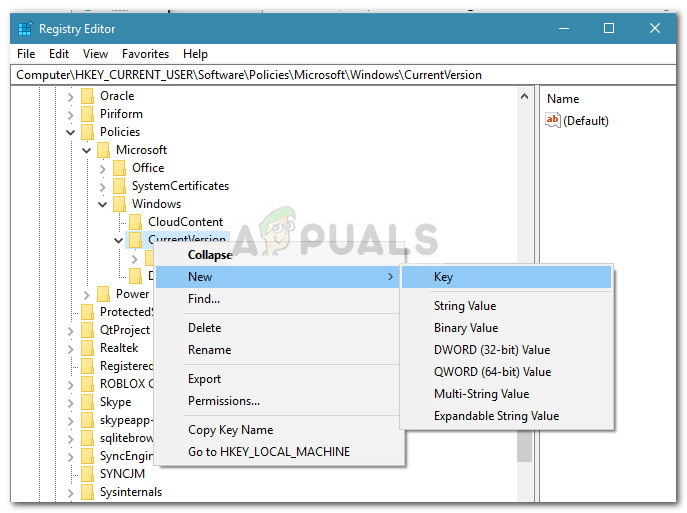Click the Realtek folder icon

[x=88, y=348]
